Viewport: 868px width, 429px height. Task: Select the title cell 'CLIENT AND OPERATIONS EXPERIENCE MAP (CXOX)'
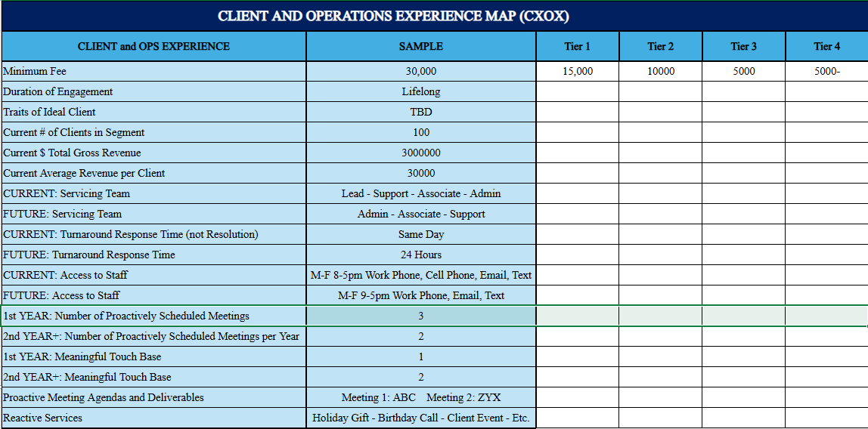point(434,16)
